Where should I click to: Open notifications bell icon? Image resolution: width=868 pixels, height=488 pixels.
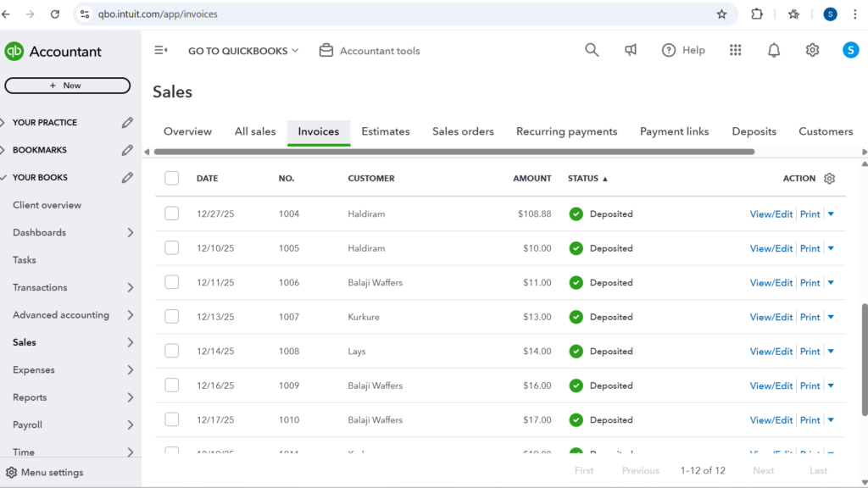tap(774, 50)
